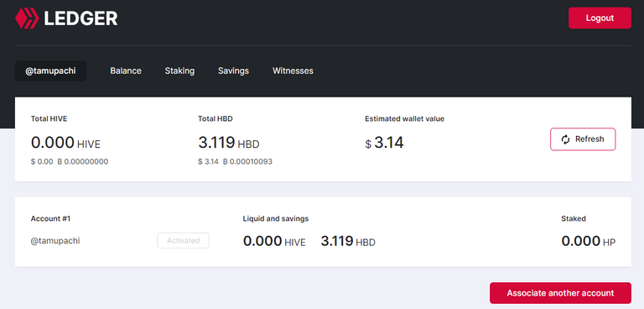Click the Activated button for Account #1
644x309 pixels.
pos(183,241)
